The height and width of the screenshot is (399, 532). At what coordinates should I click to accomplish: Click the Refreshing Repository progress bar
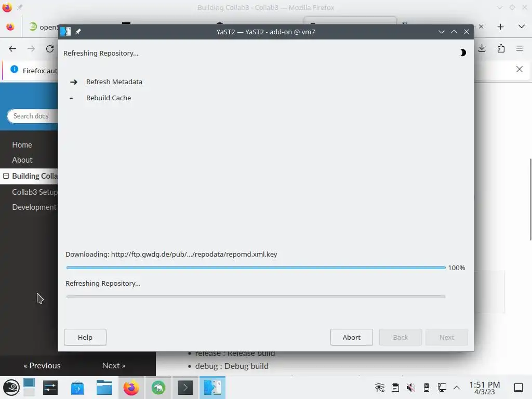coord(256,297)
